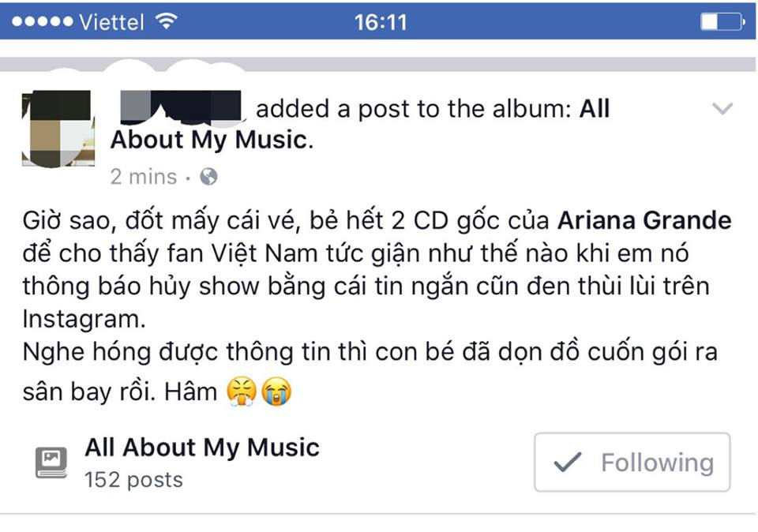Open the bold All album link in header
The image size is (758, 532).
click(x=594, y=108)
